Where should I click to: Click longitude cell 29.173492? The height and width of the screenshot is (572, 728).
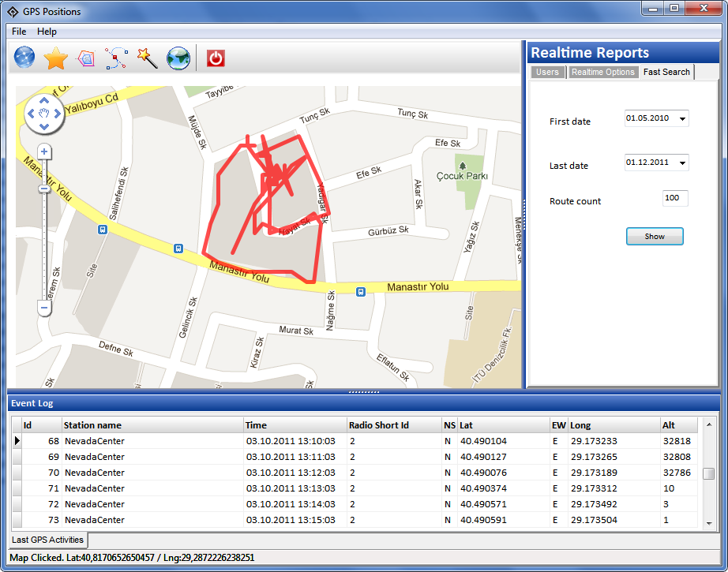614,504
